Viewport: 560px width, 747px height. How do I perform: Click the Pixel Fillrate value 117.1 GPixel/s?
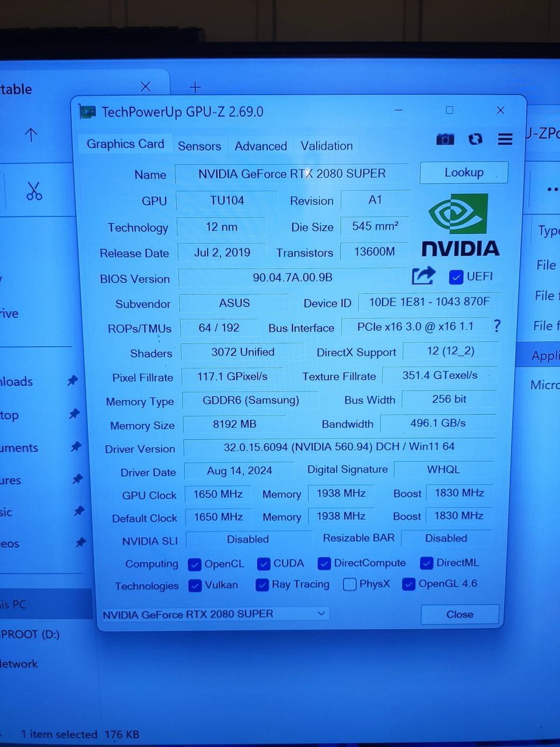click(x=232, y=376)
